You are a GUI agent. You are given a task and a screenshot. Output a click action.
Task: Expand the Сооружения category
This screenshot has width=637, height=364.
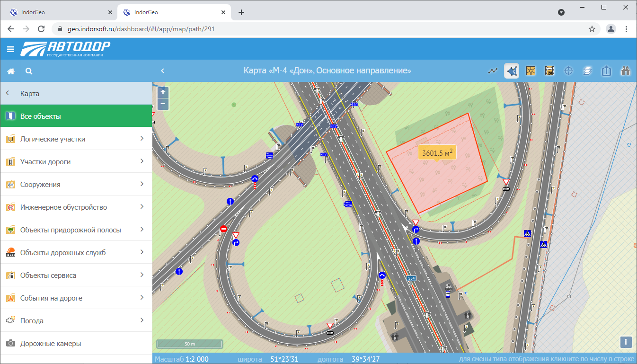click(x=76, y=185)
